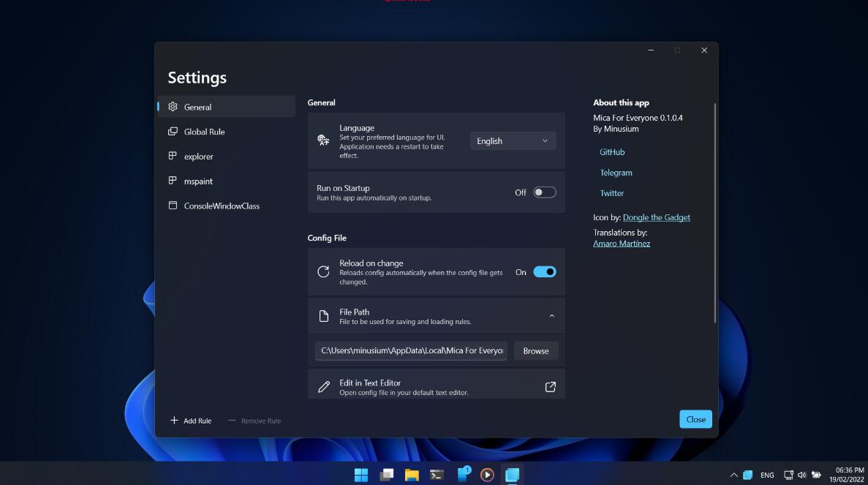Click the "About this app" heading

(x=621, y=102)
